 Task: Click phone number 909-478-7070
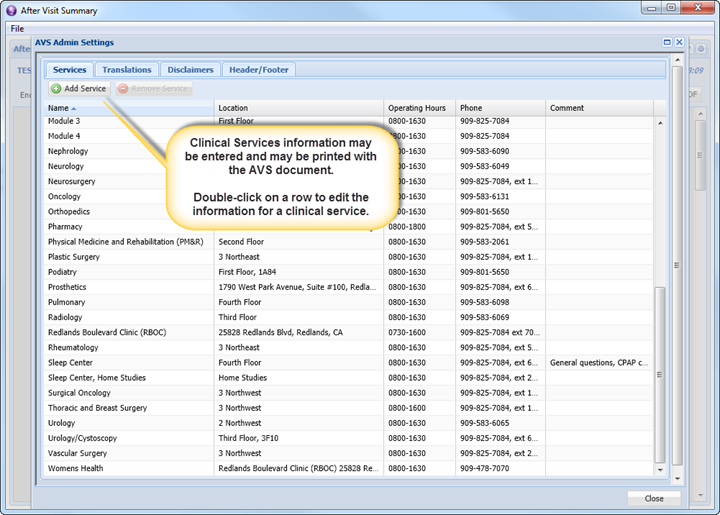point(501,469)
